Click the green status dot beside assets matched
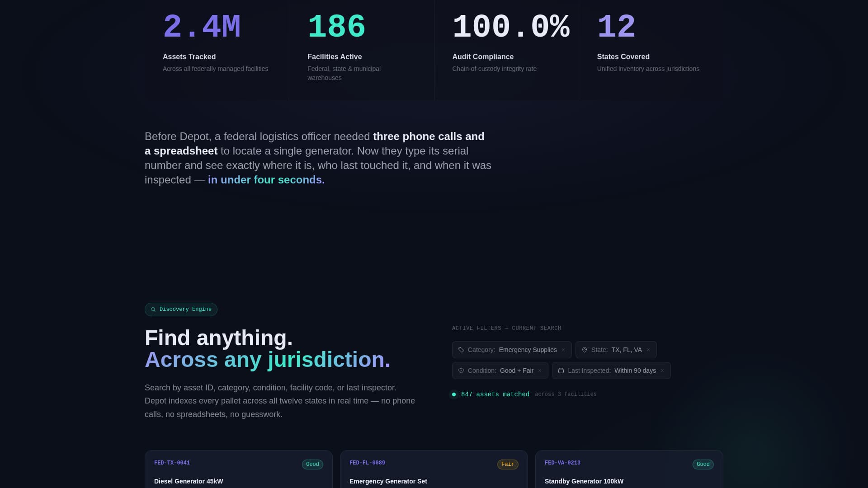 click(454, 394)
